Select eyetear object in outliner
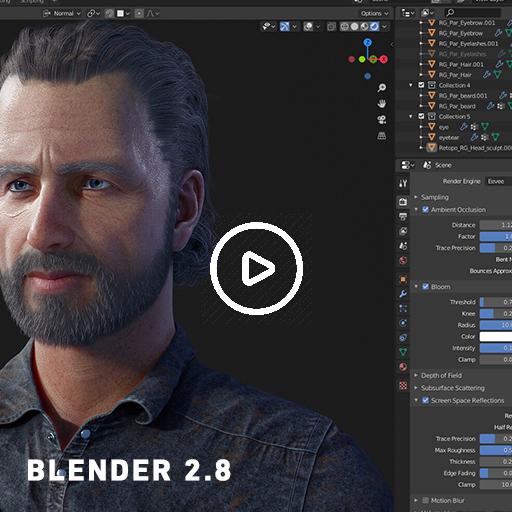Image resolution: width=512 pixels, height=512 pixels. click(448, 137)
